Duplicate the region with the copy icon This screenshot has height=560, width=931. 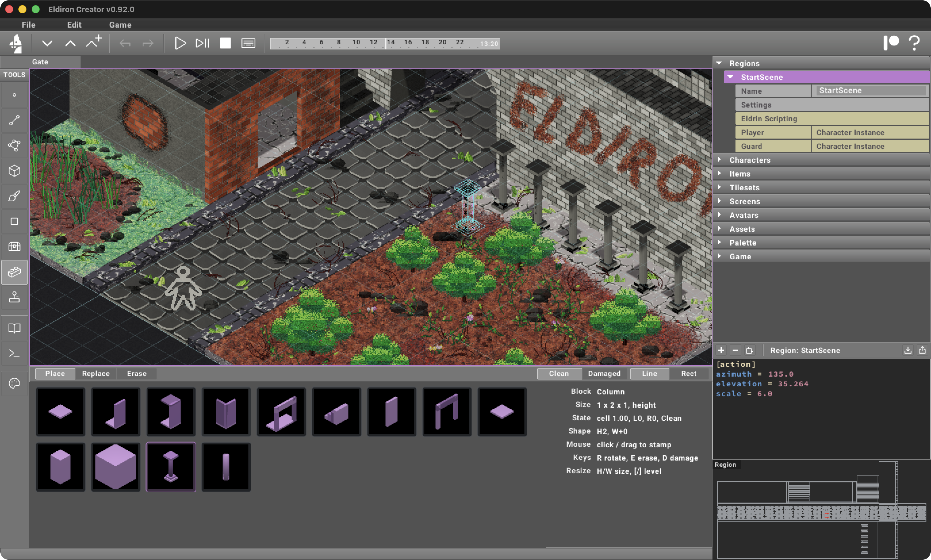point(750,350)
